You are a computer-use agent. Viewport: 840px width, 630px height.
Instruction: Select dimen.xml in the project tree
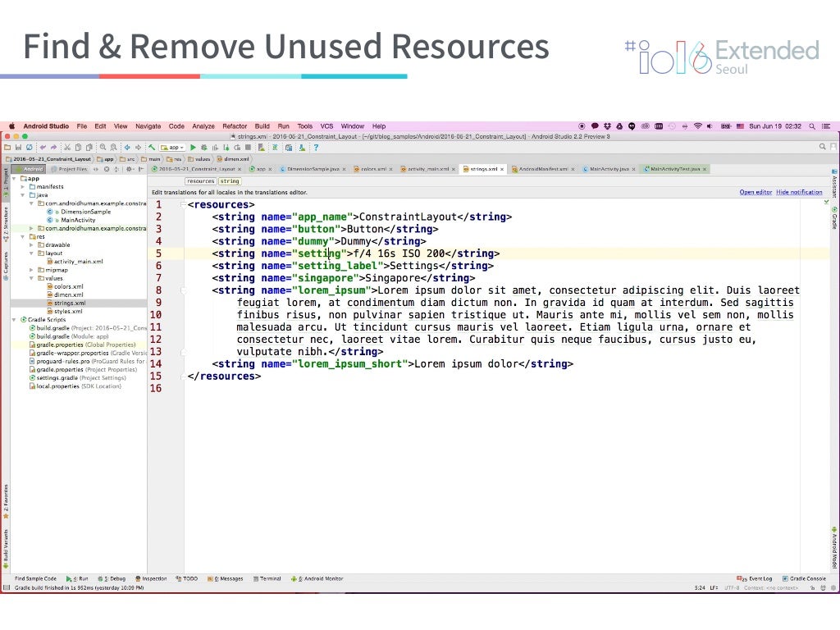(x=65, y=294)
